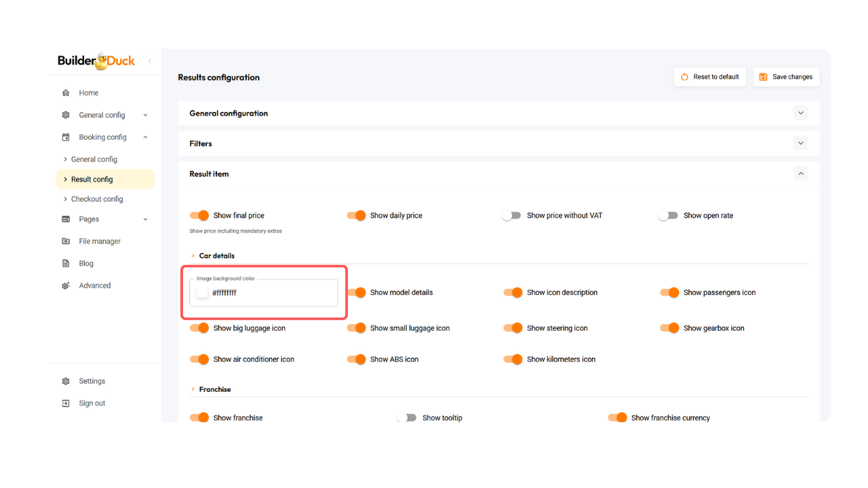Collapse the sidebar using the arrow icon

[149, 61]
